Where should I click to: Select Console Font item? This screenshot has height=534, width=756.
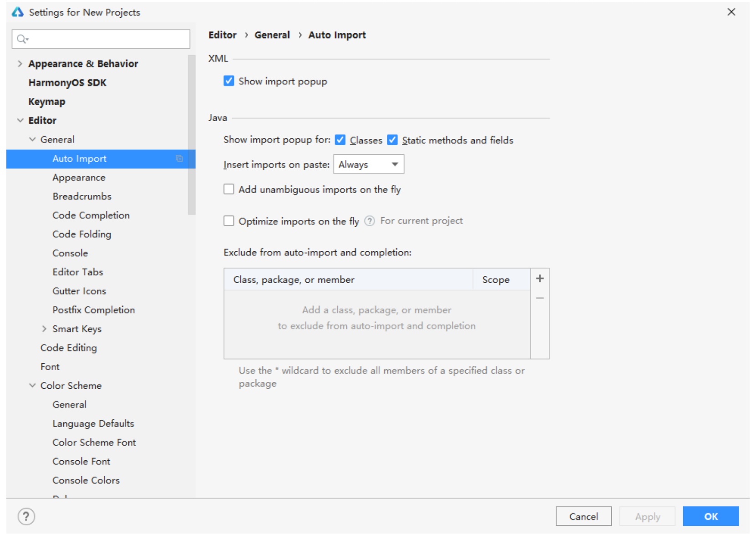pos(81,462)
